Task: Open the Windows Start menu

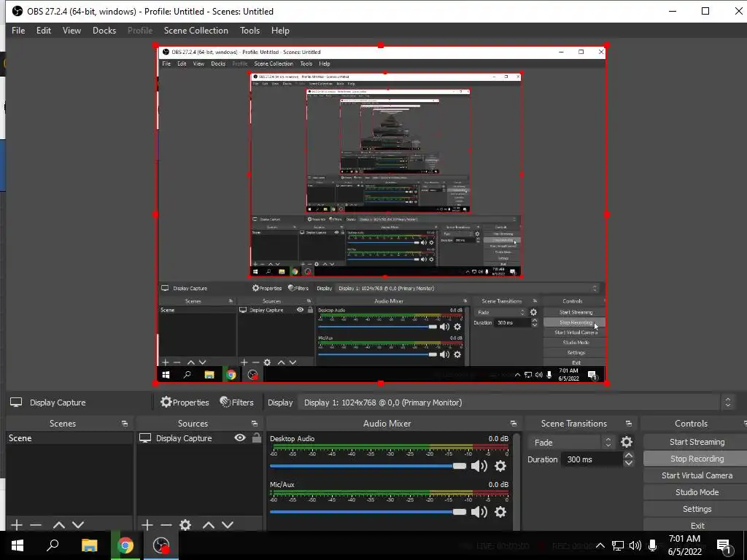Action: point(18,545)
